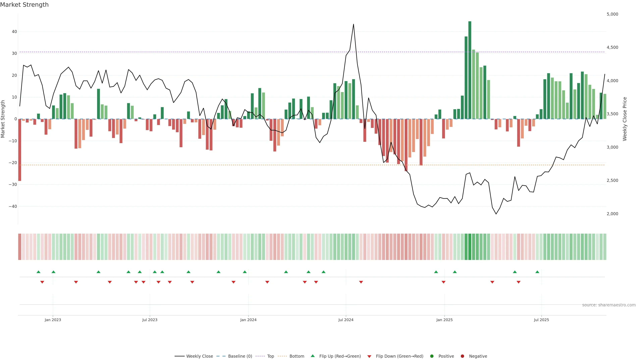Click the weekly close price peak

pyautogui.click(x=353, y=24)
